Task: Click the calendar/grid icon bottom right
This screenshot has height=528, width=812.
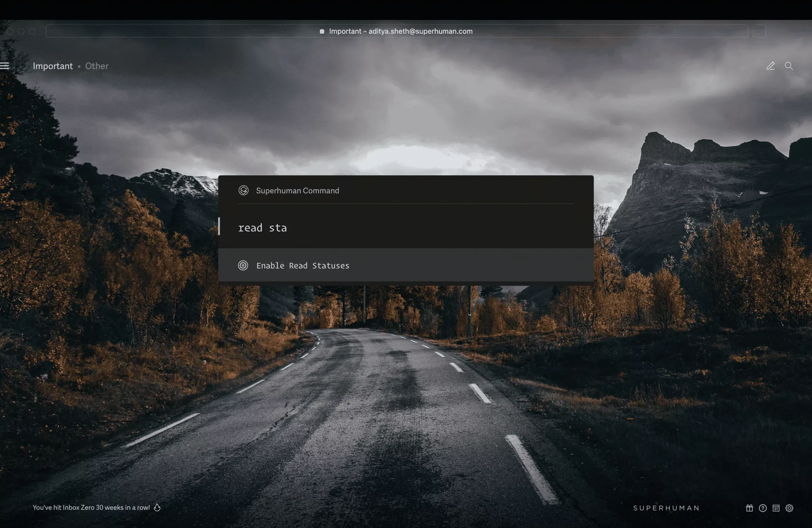Action: [x=776, y=507]
